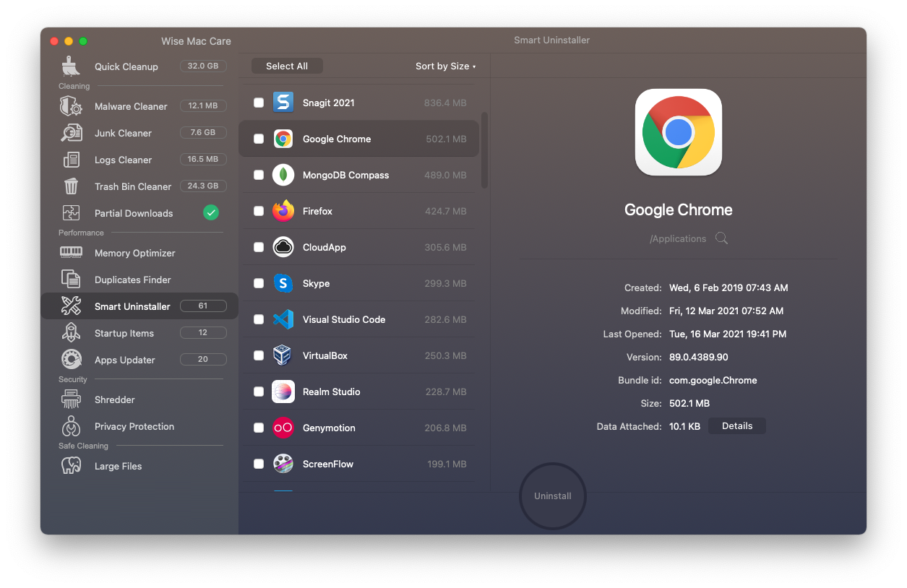This screenshot has height=588, width=907.
Task: Open Details for Data Attached
Action: [737, 426]
